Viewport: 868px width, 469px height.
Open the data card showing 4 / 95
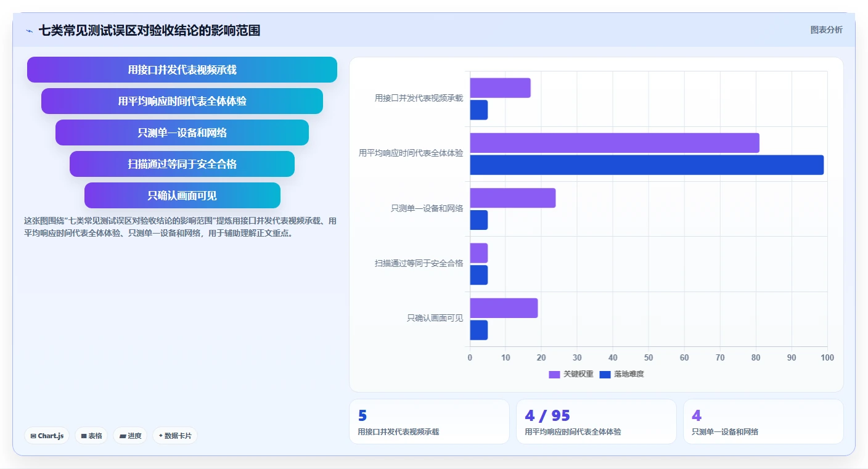596,422
